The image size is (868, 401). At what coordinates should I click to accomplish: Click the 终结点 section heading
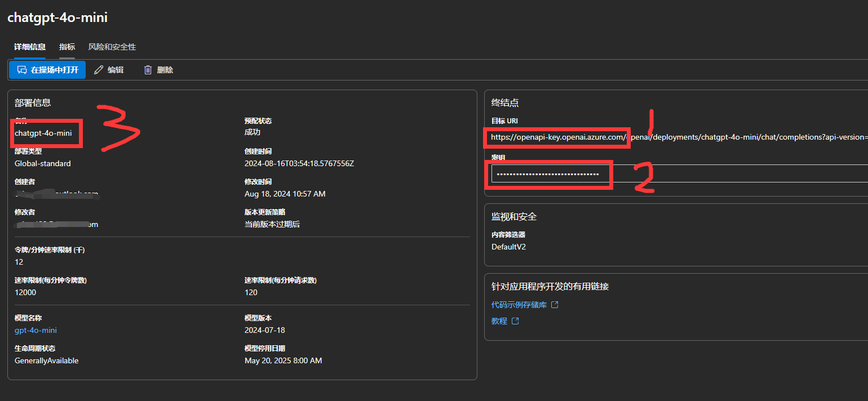coord(505,103)
